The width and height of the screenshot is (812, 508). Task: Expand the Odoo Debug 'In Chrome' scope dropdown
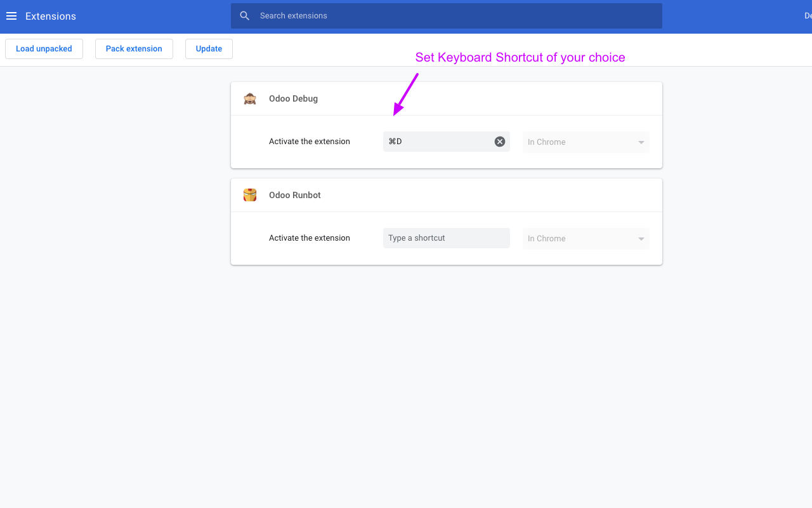coord(586,142)
